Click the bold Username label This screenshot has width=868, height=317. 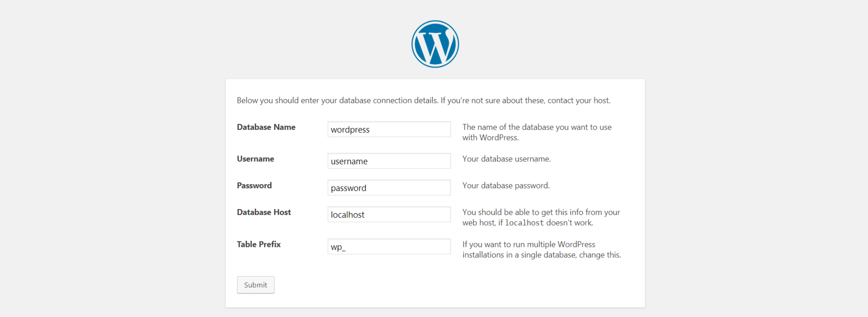pyautogui.click(x=256, y=159)
